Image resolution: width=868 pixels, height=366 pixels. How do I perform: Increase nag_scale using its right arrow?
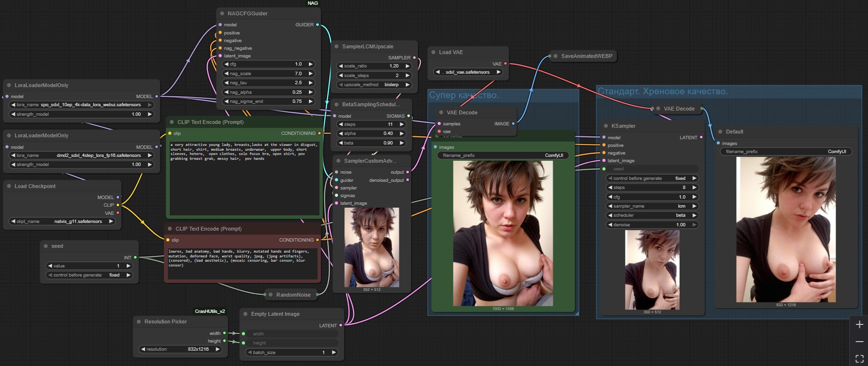310,74
